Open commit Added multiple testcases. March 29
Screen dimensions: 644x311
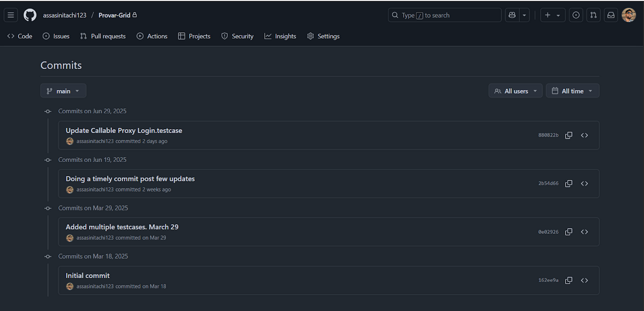click(122, 227)
